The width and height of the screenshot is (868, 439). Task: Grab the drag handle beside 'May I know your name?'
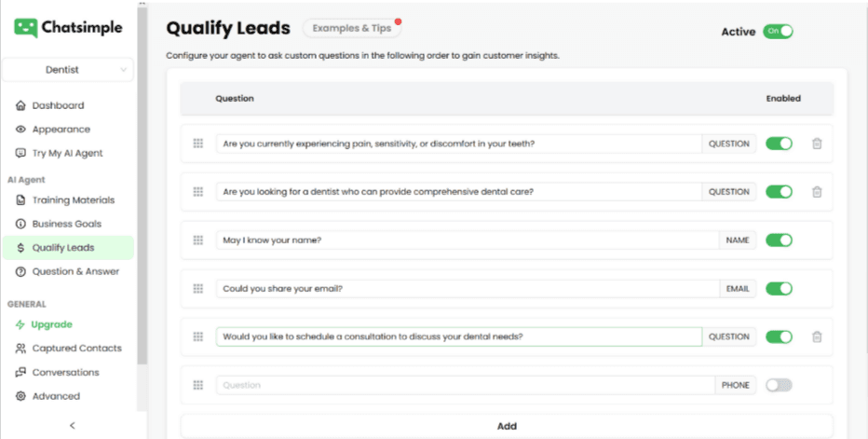(x=197, y=240)
